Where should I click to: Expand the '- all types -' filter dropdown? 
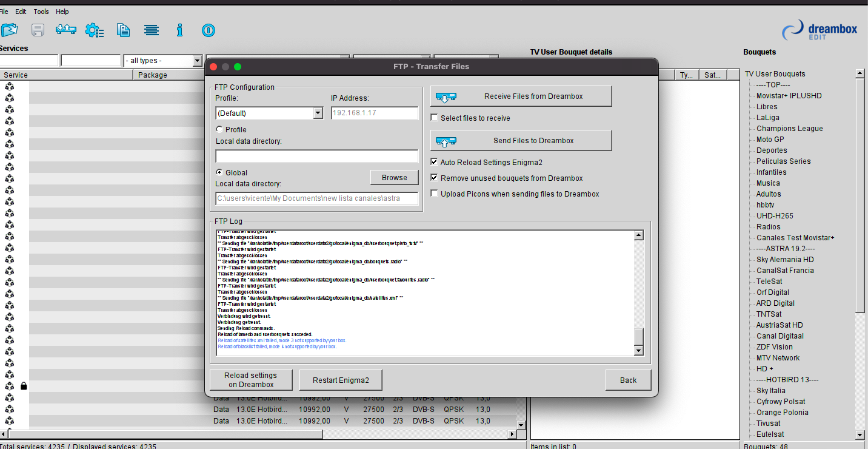[197, 61]
